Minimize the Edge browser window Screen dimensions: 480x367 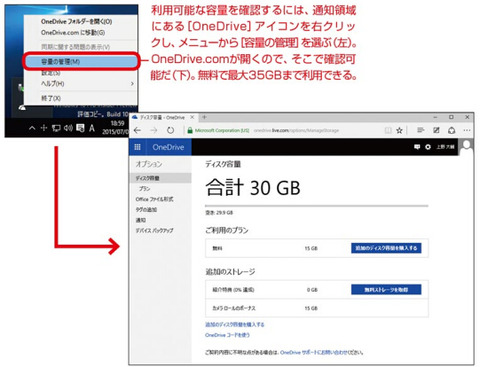click(435, 117)
